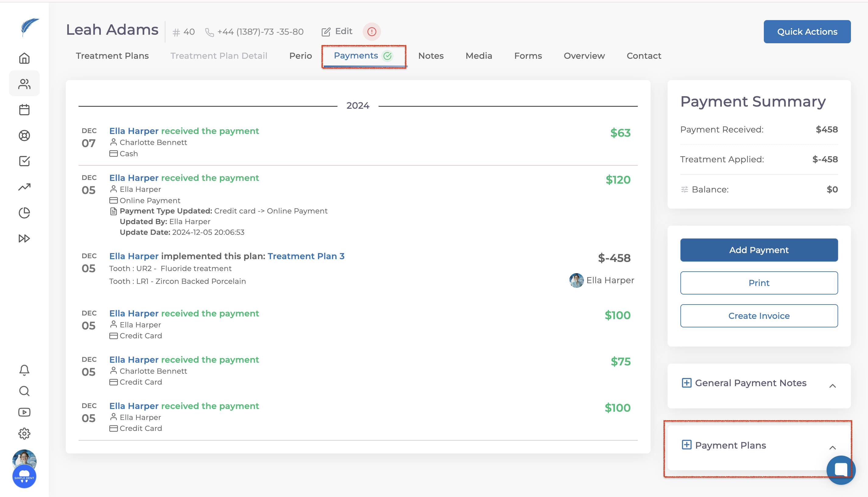Open the chat widget bubble
This screenshot has height=497, width=868.
pyautogui.click(x=840, y=469)
